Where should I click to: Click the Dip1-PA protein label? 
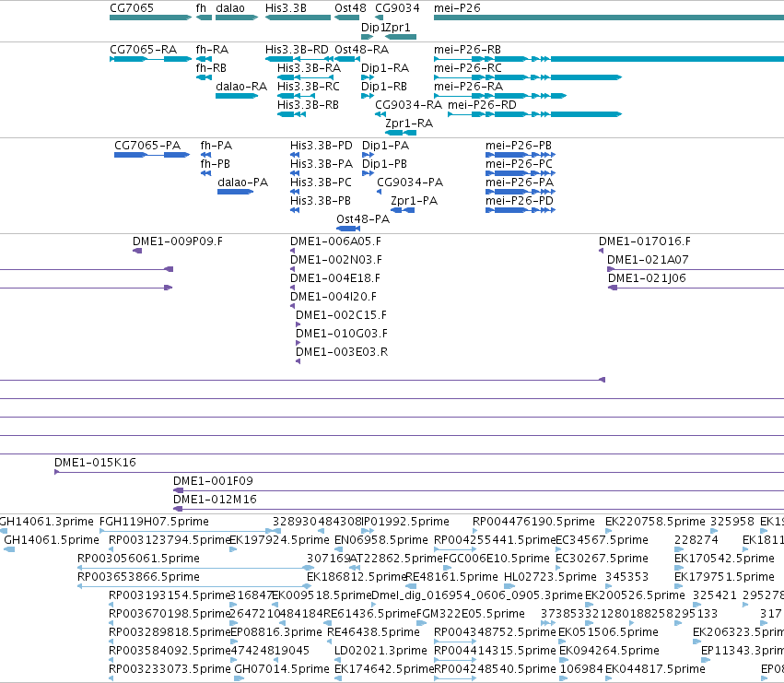[x=385, y=146]
